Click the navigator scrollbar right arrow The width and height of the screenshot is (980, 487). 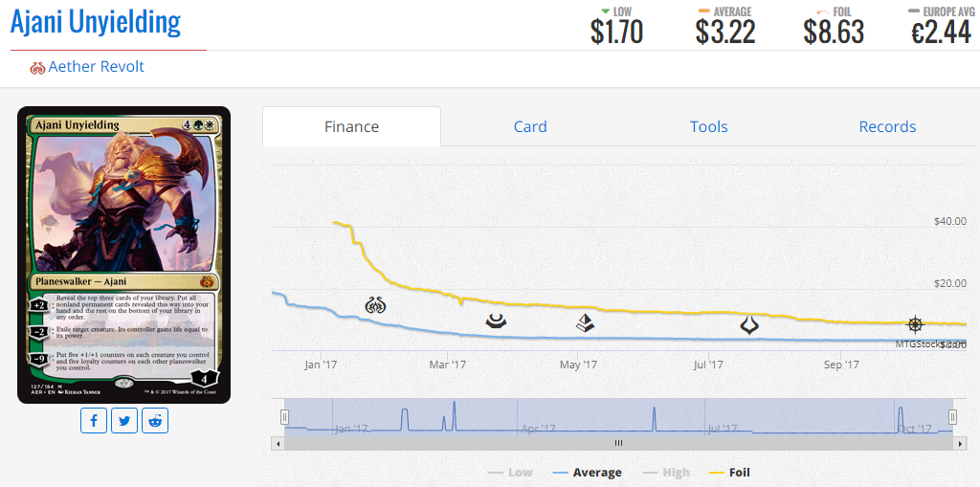coord(961,443)
